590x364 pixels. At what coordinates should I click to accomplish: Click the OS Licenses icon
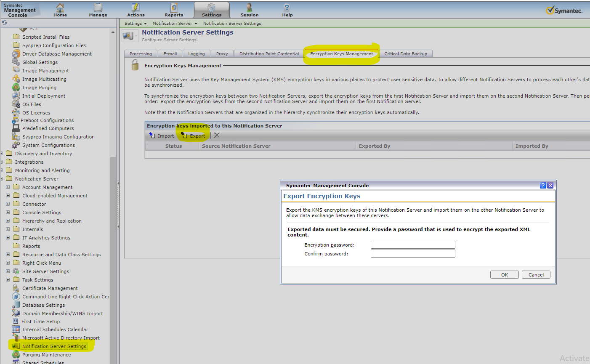coord(16,112)
